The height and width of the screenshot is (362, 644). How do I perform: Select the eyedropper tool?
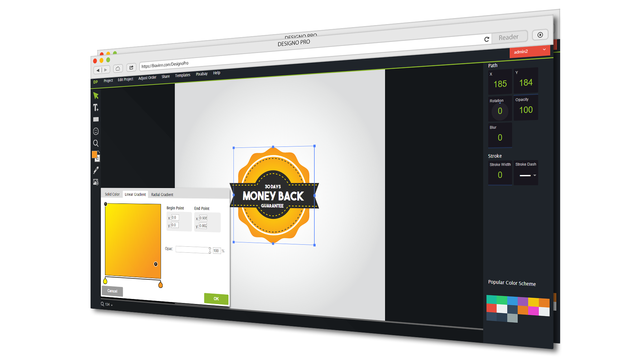pos(96,170)
